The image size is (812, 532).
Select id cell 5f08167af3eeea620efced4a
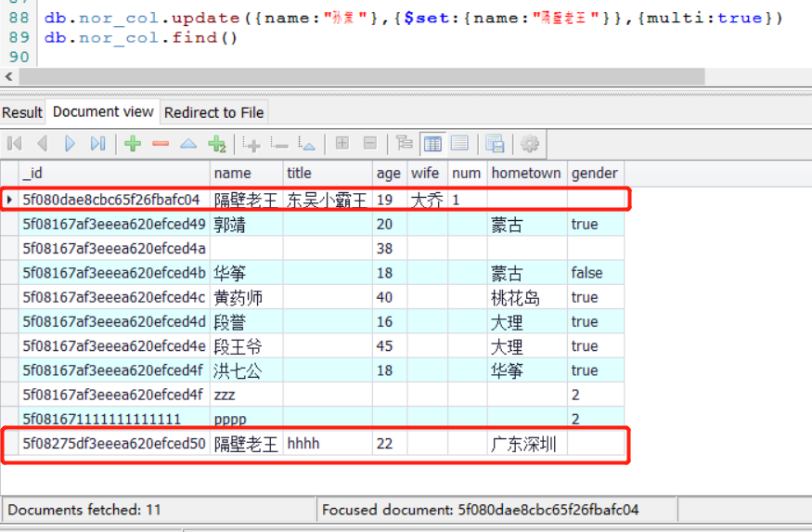114,249
